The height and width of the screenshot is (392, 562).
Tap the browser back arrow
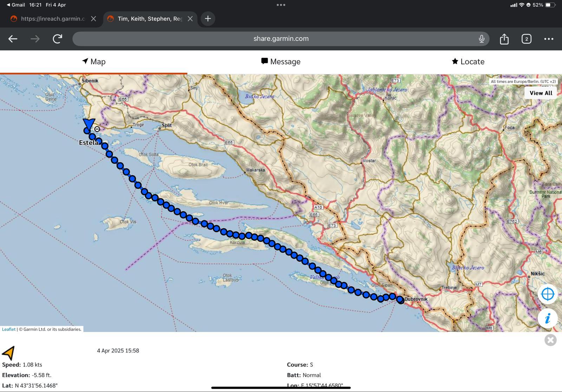coord(13,39)
